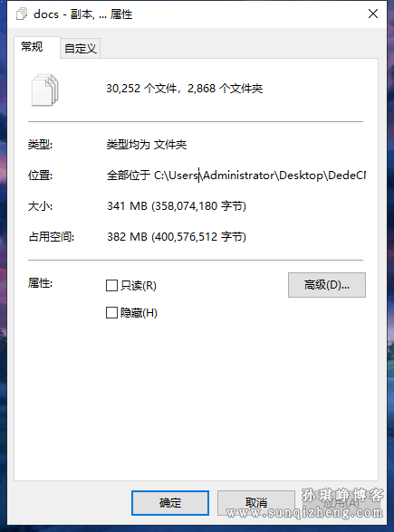Screen dimensions: 394x532
Task: Open the 高级(D)... advanced settings
Action: point(327,285)
